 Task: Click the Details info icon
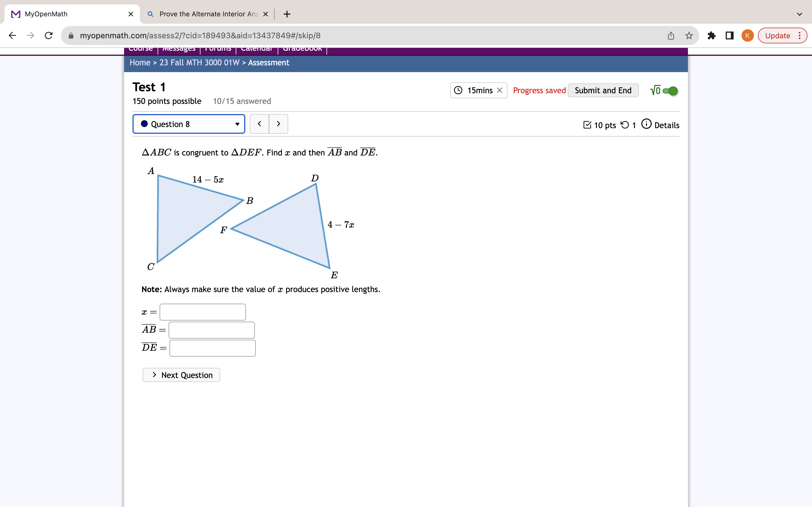[646, 124]
